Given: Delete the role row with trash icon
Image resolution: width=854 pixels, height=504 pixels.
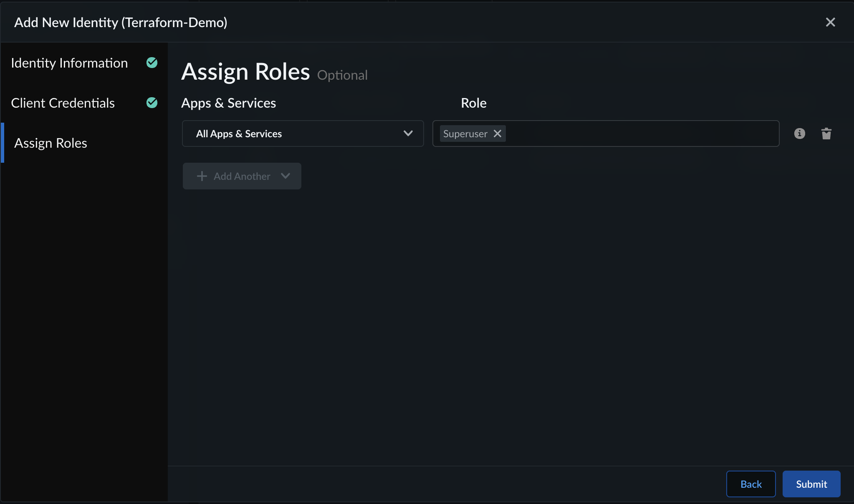Looking at the screenshot, I should pos(826,134).
